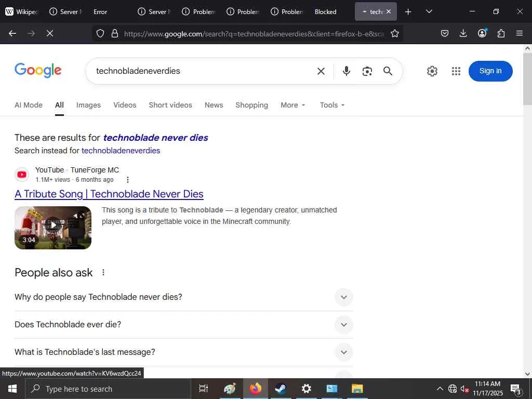Image resolution: width=532 pixels, height=399 pixels.
Task: Open the More search filters dropdown
Action: (293, 105)
